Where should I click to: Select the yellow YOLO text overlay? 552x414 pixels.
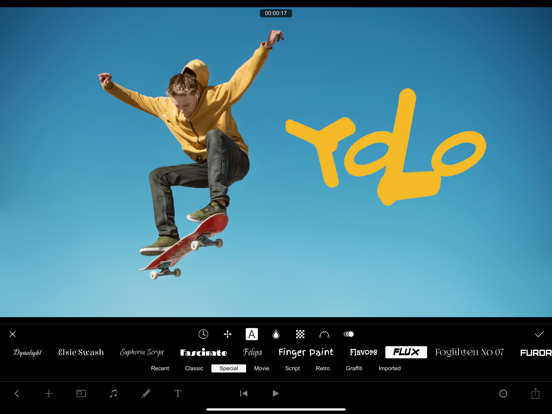pyautogui.click(x=386, y=147)
